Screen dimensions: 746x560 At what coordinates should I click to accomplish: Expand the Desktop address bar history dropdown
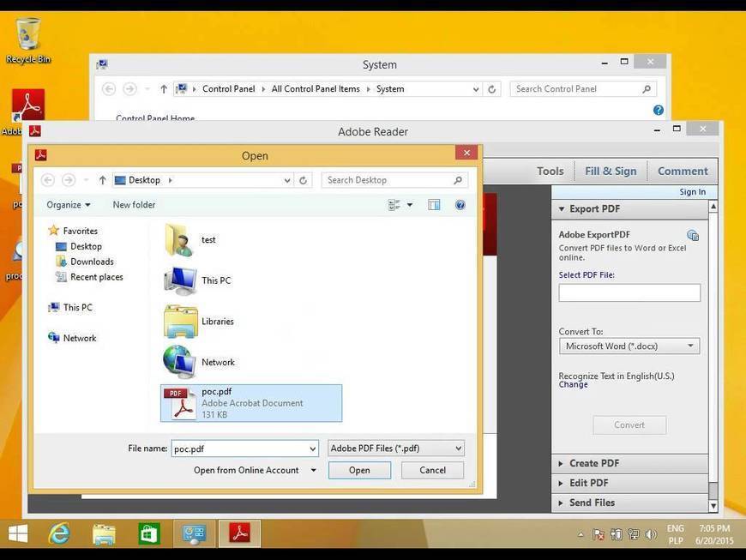click(x=287, y=180)
